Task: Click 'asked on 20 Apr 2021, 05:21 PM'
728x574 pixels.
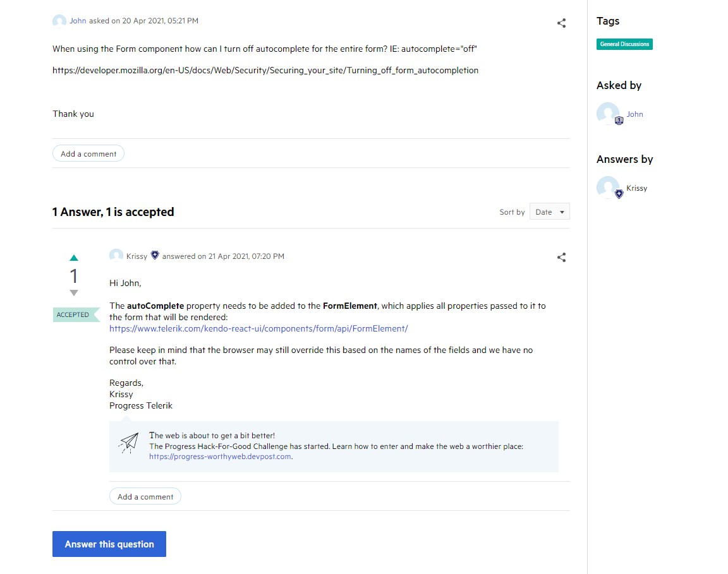Action: tap(143, 21)
